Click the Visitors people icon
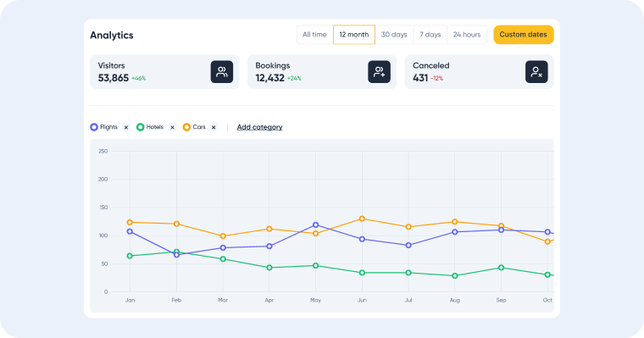This screenshot has width=644, height=338. [x=222, y=72]
